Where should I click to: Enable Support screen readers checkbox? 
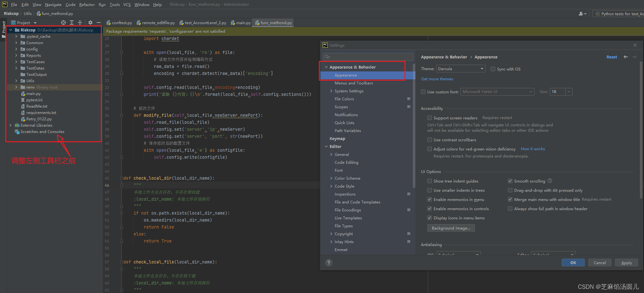point(430,118)
